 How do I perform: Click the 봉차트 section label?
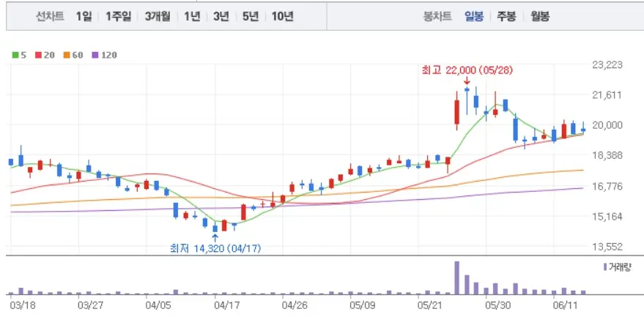coord(438,16)
